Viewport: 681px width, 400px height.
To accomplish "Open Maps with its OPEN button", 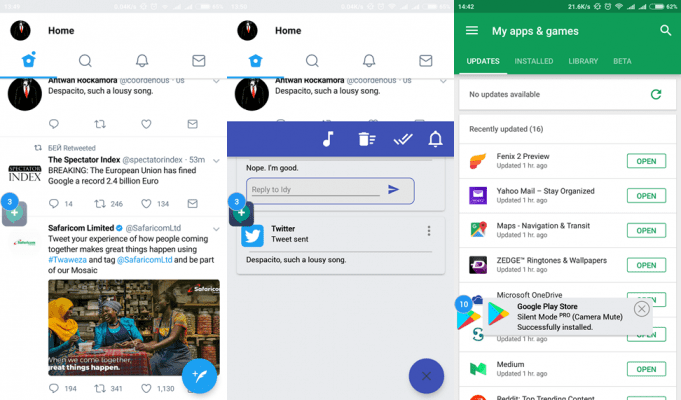I will tap(646, 231).
